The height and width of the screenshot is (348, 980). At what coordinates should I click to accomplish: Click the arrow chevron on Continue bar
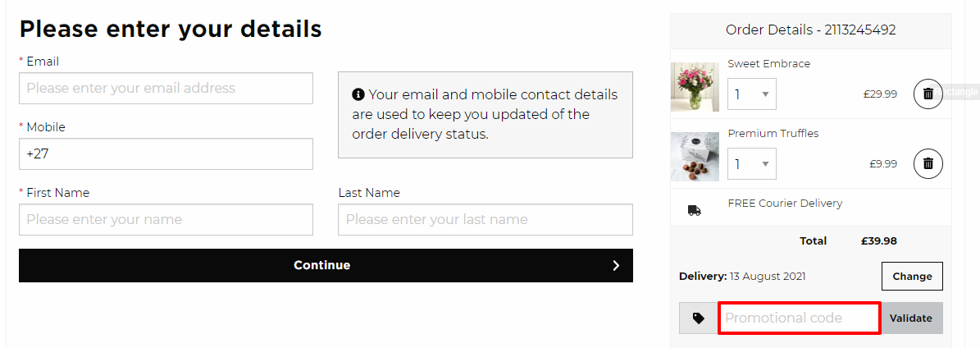(616, 265)
